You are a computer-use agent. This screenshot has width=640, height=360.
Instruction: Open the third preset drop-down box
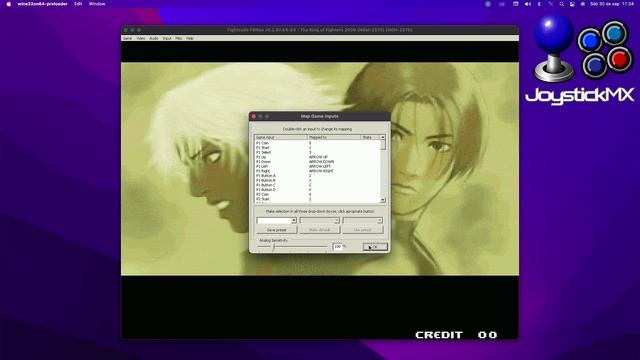tap(362, 220)
